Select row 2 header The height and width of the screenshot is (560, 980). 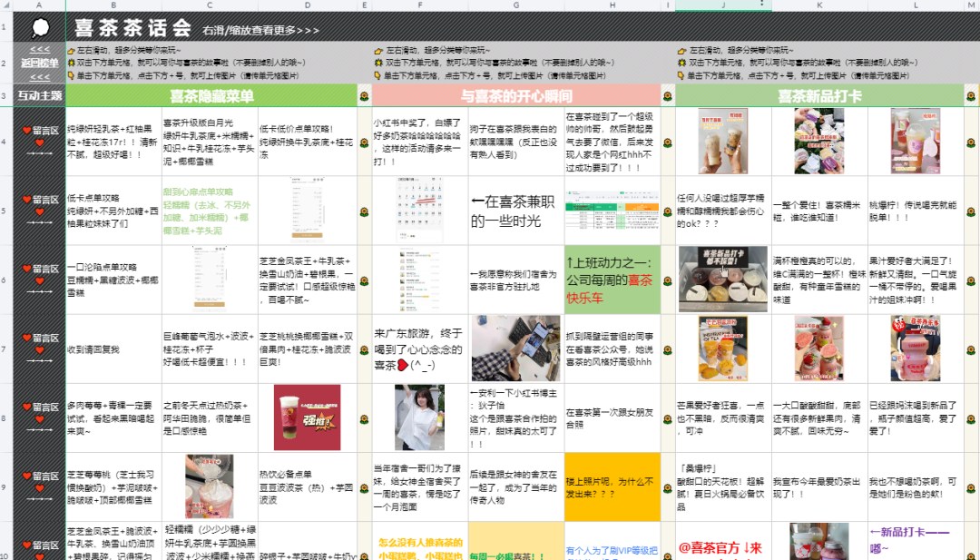(x=5, y=63)
